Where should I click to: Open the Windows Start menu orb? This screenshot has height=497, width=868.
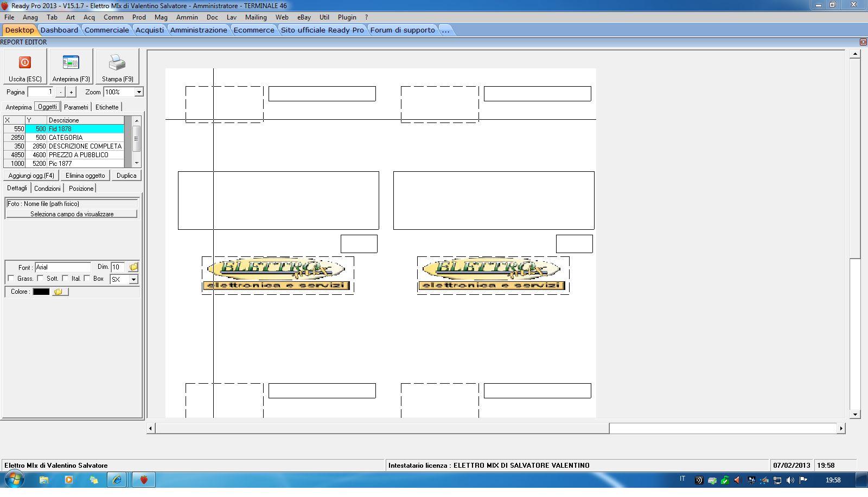click(x=14, y=480)
